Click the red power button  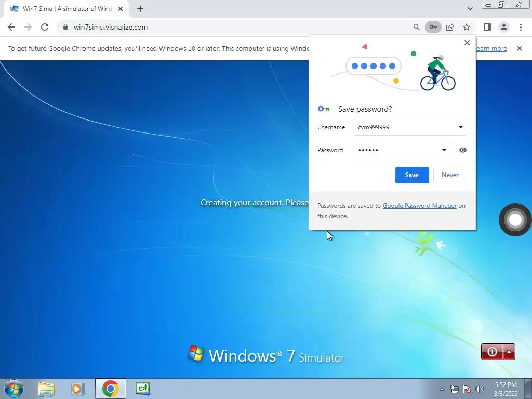coord(492,352)
